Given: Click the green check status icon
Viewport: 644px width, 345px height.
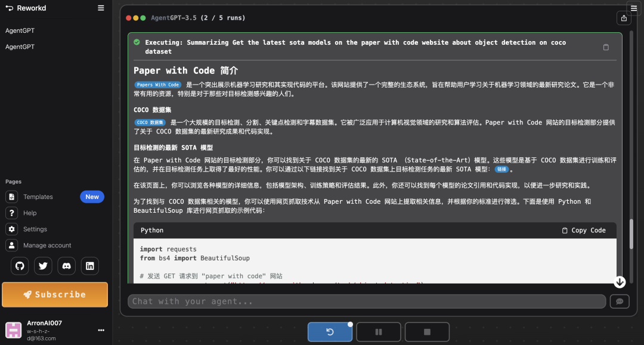Looking at the screenshot, I should pyautogui.click(x=137, y=42).
